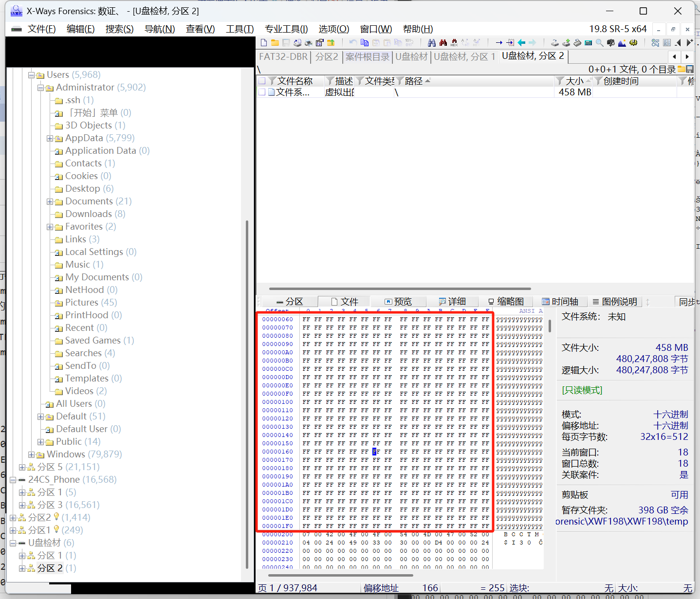The width and height of the screenshot is (700, 599).
Task: Click the Open folder toolbar icon
Action: point(275,43)
